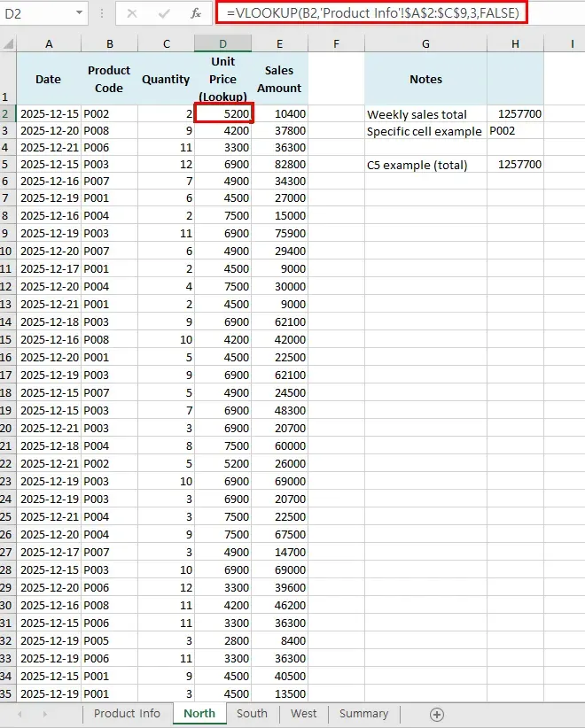Select the West sheet tab

pyautogui.click(x=303, y=714)
